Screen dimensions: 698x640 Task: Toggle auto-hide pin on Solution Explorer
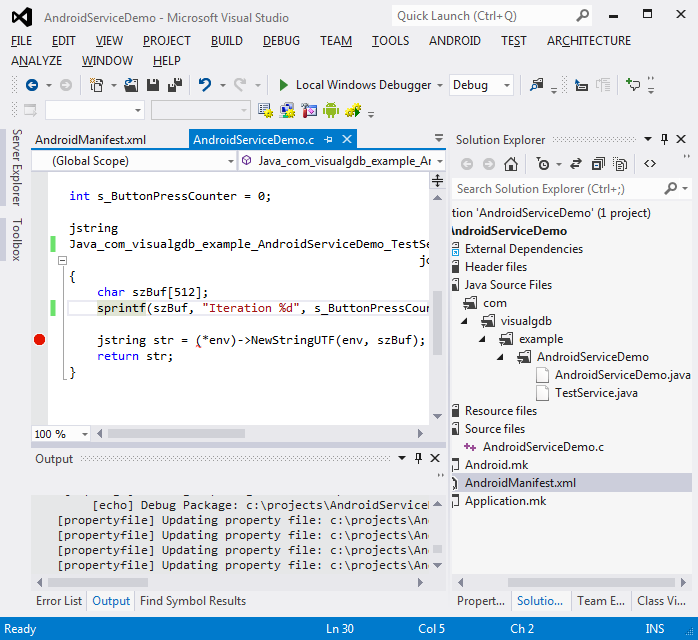pyautogui.click(x=664, y=140)
